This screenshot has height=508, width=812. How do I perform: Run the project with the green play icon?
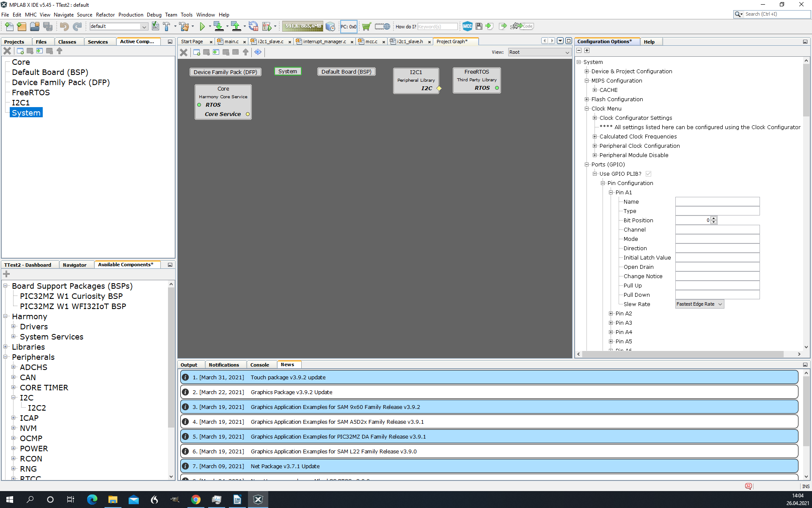[202, 27]
